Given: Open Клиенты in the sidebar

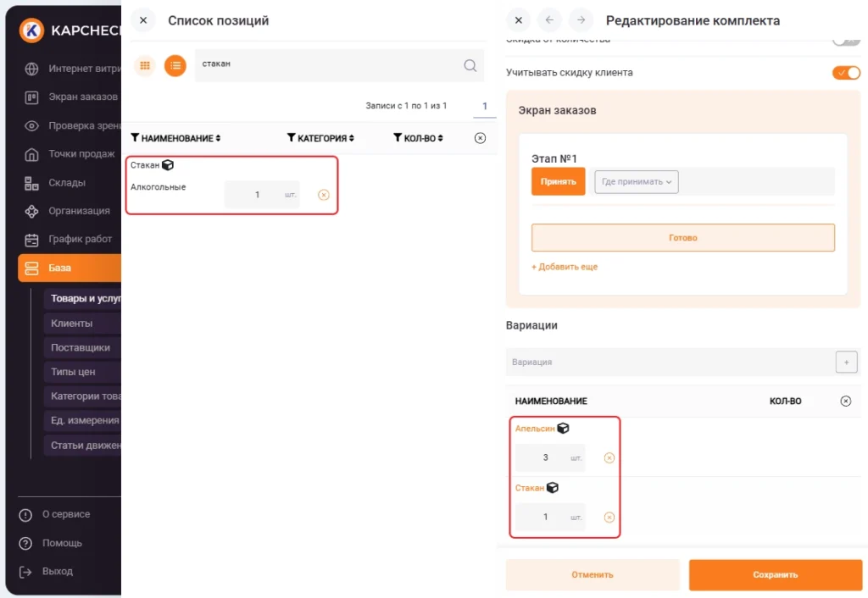Looking at the screenshot, I should [x=72, y=323].
